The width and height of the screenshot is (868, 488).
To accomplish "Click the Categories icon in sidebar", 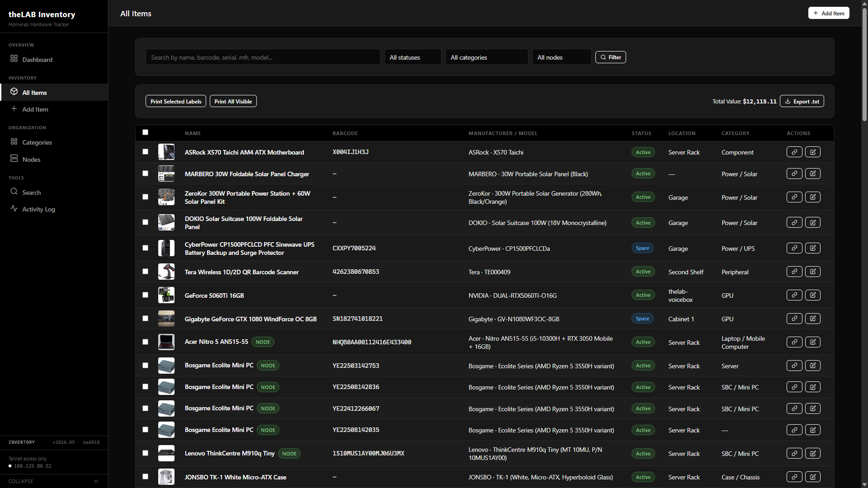I will click(14, 142).
